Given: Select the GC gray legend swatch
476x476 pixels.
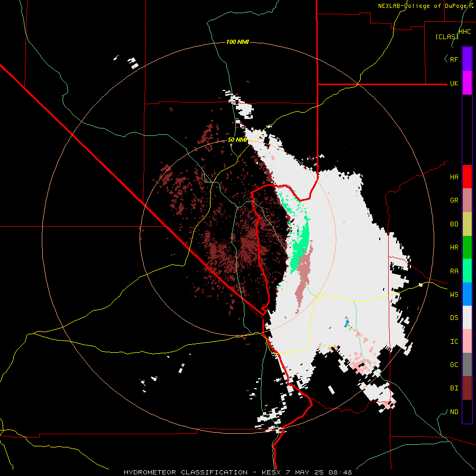Looking at the screenshot, I should coord(467,364).
